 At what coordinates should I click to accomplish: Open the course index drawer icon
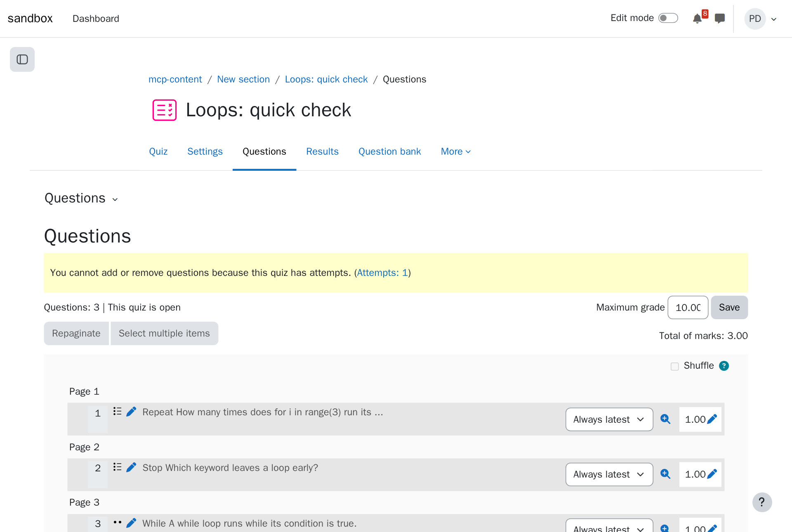22,59
